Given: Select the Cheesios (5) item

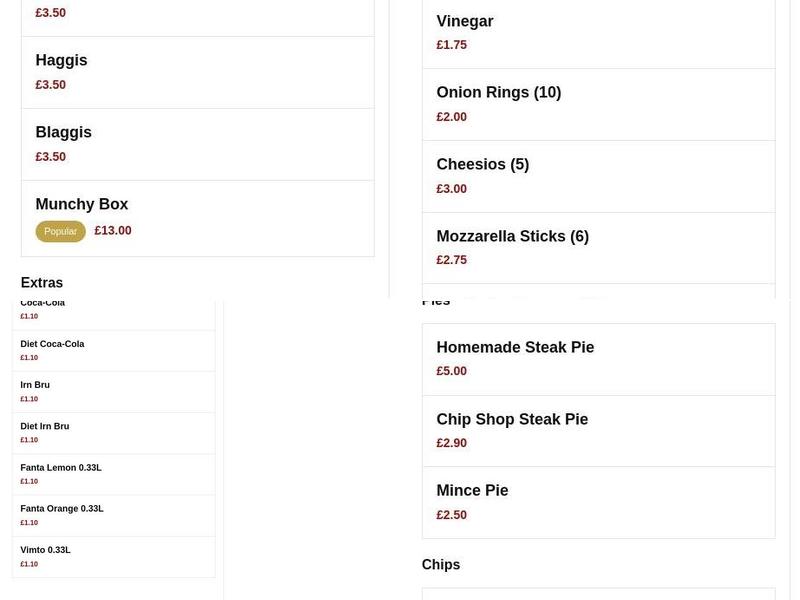Looking at the screenshot, I should point(483,164).
